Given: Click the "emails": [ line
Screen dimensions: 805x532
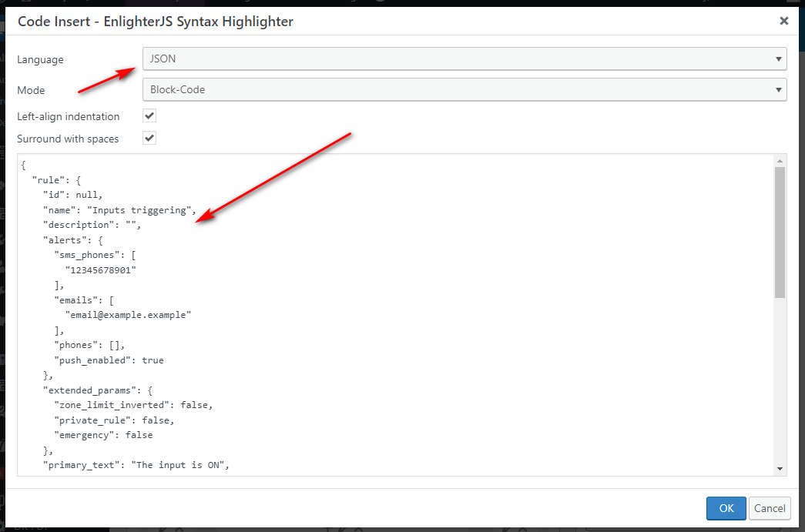Looking at the screenshot, I should point(84,300).
